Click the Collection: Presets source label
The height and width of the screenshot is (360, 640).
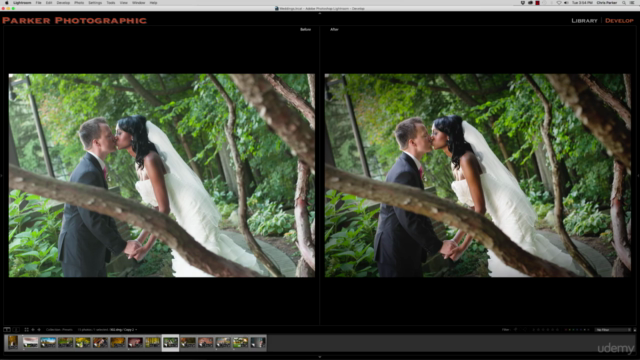point(59,329)
